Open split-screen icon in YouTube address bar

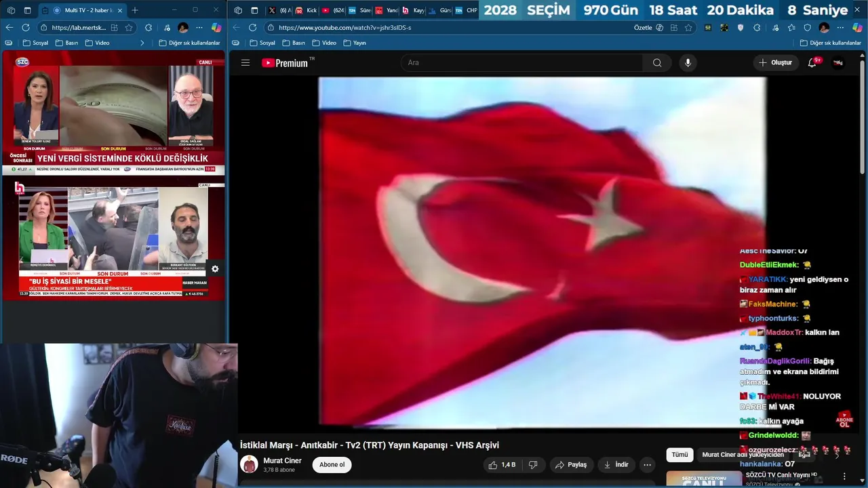[673, 27]
